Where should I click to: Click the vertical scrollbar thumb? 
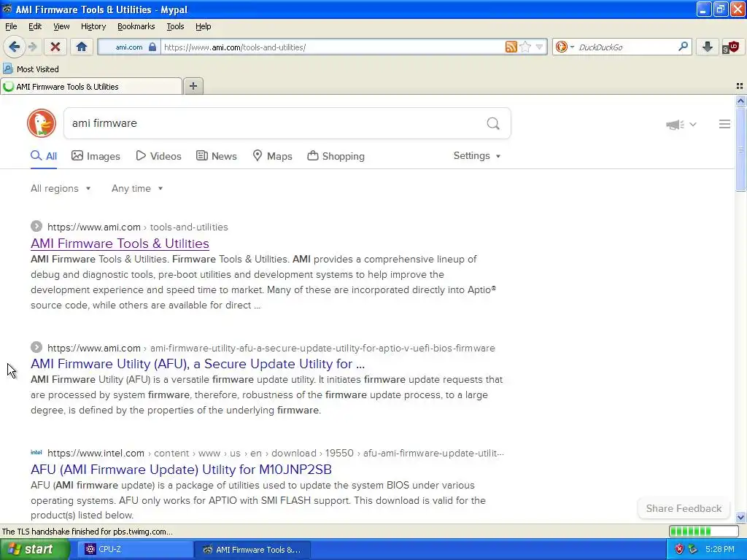[740, 149]
